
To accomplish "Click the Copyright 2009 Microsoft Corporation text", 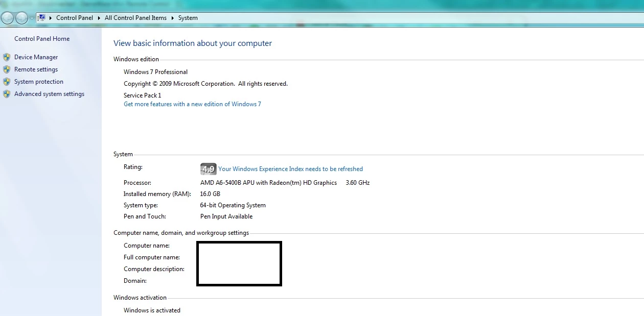I will point(205,84).
